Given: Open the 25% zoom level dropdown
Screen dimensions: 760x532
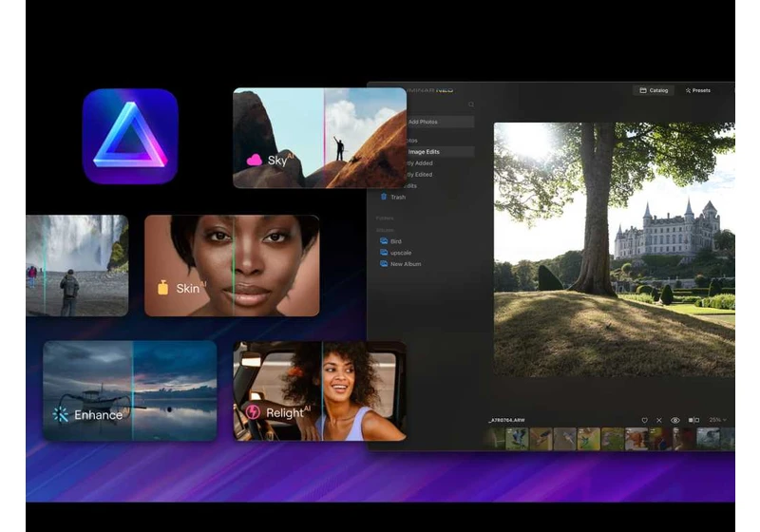Looking at the screenshot, I should point(718,420).
